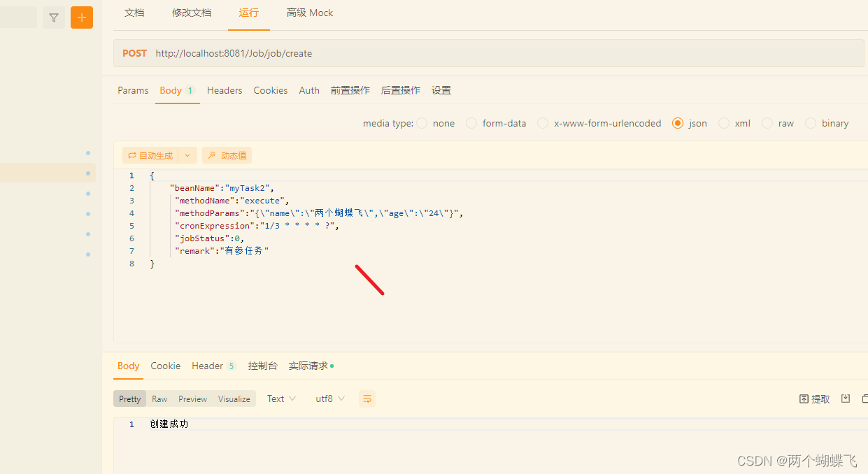Toggle the word wrap icon in response toolbar
The height and width of the screenshot is (474, 868).
(x=367, y=398)
